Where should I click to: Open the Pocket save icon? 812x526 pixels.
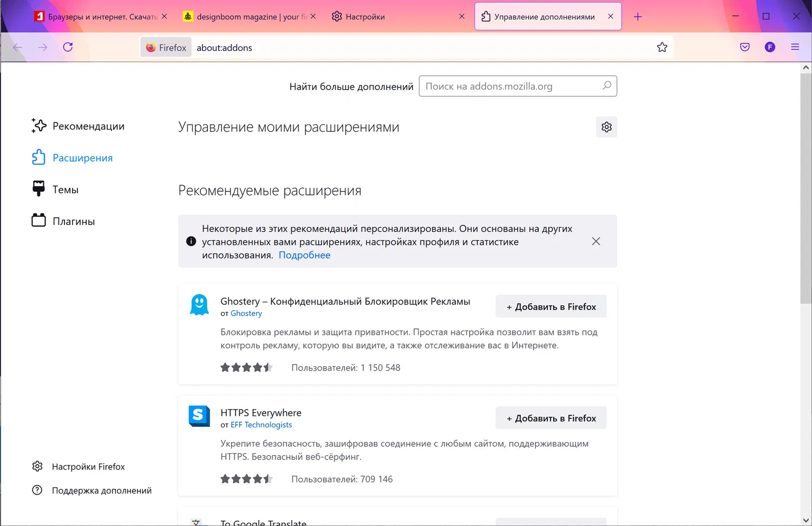pyautogui.click(x=745, y=47)
